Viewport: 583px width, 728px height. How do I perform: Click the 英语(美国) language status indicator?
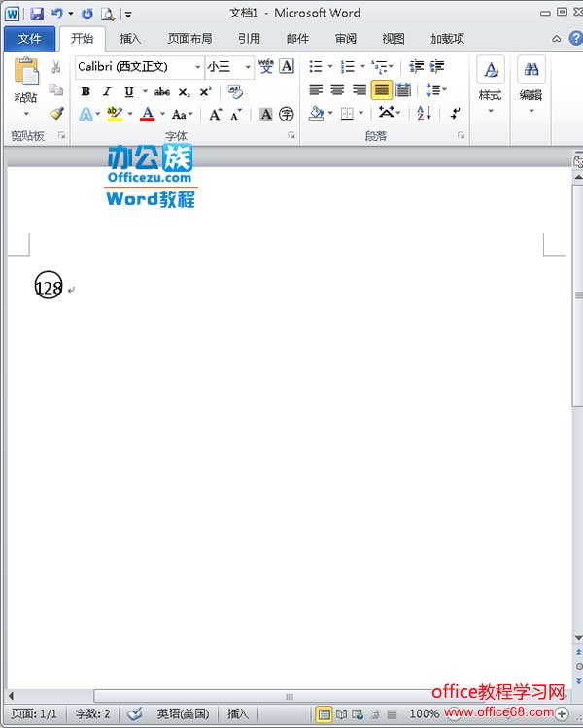point(183,713)
